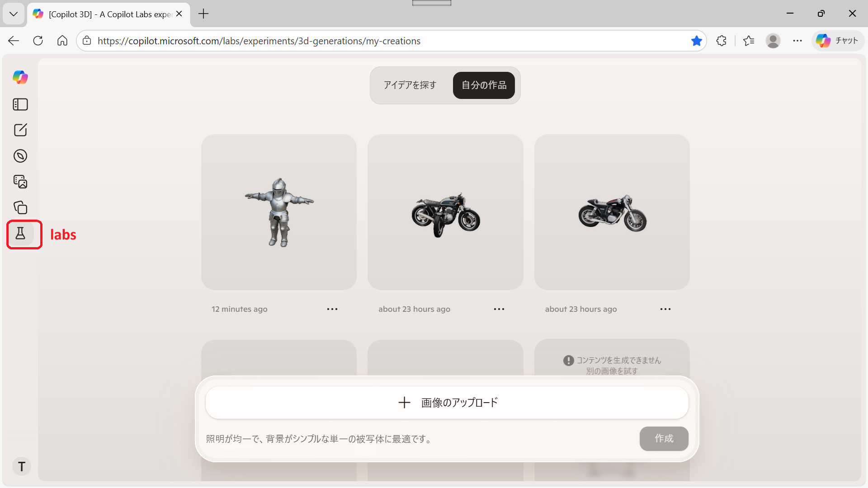Select the 自分の作品 tab

click(x=484, y=85)
